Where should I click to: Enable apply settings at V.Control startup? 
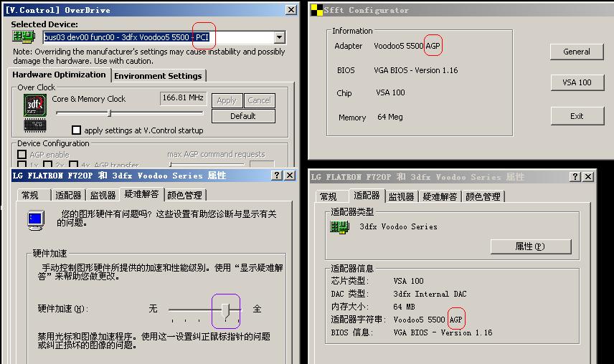point(76,130)
